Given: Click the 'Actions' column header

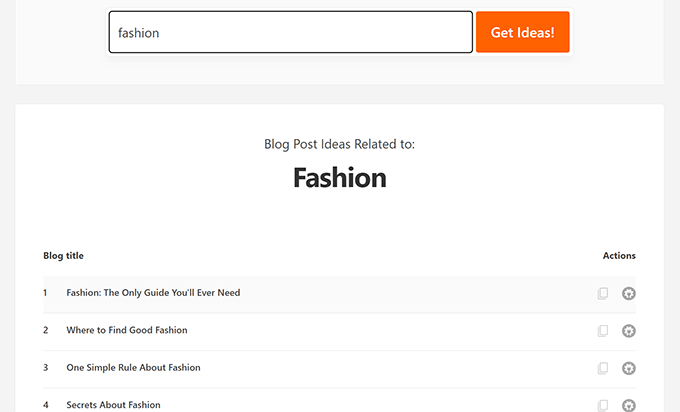Looking at the screenshot, I should pyautogui.click(x=619, y=256).
